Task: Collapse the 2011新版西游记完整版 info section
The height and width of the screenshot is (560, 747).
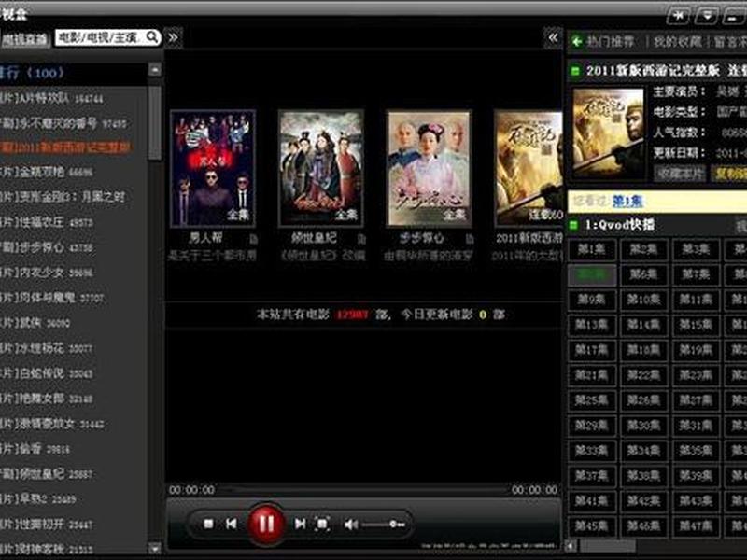Action: pos(574,71)
